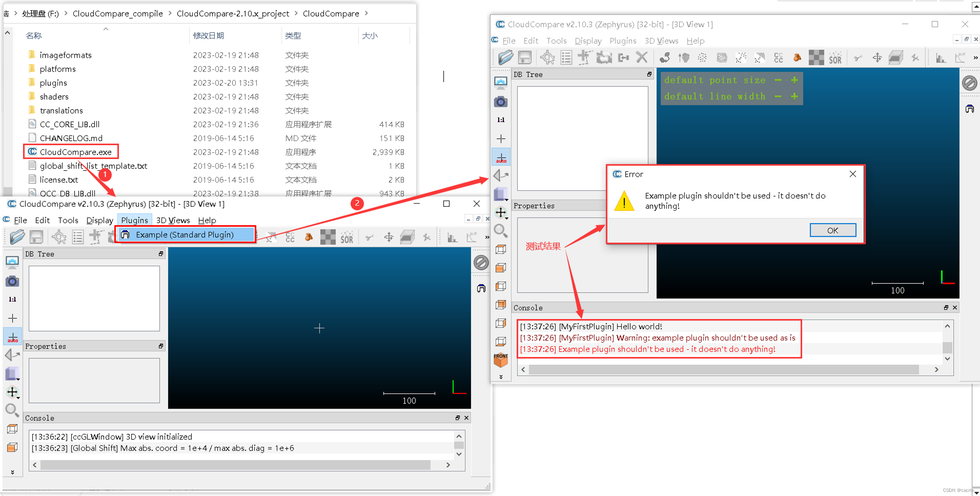
Task: Open CloudCompare.exe in the file explorer
Action: pyautogui.click(x=75, y=152)
